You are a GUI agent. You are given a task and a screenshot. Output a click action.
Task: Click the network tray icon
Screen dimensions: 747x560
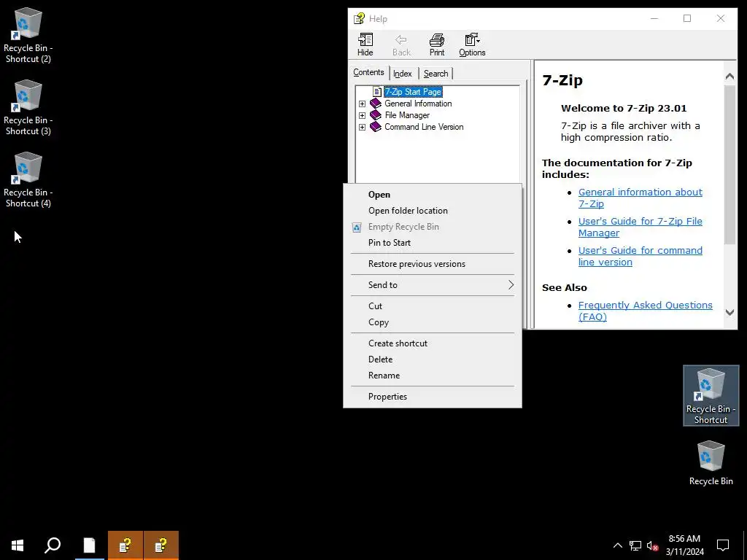tap(635, 545)
